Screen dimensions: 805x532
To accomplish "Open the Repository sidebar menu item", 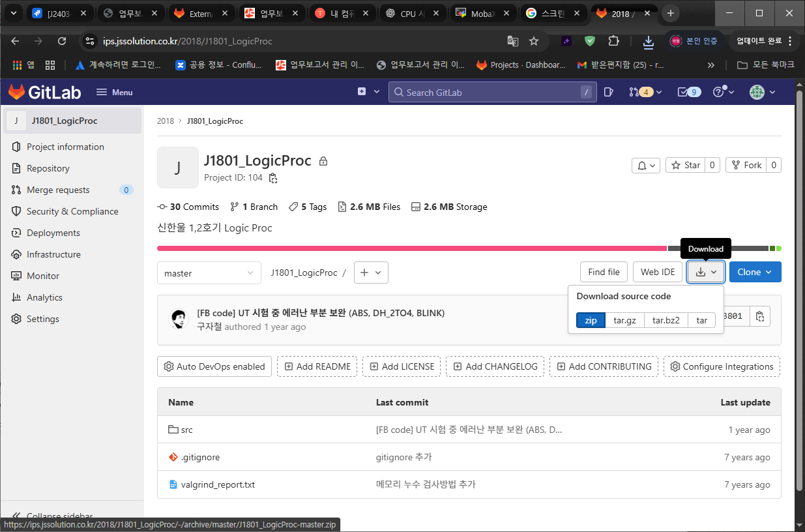I will click(x=48, y=168).
